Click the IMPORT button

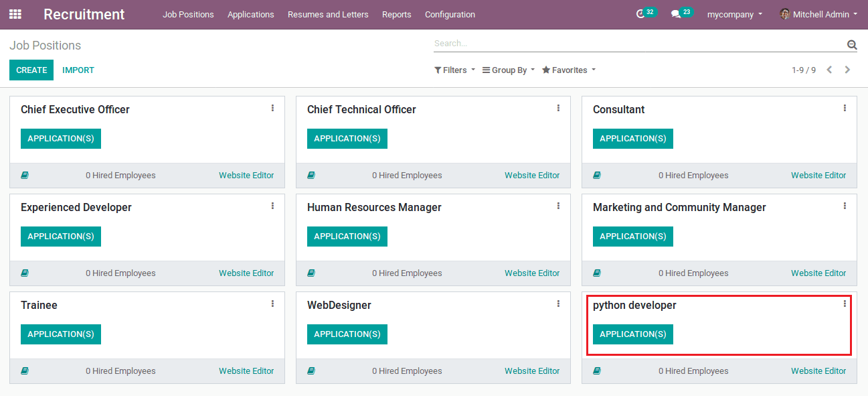click(78, 70)
